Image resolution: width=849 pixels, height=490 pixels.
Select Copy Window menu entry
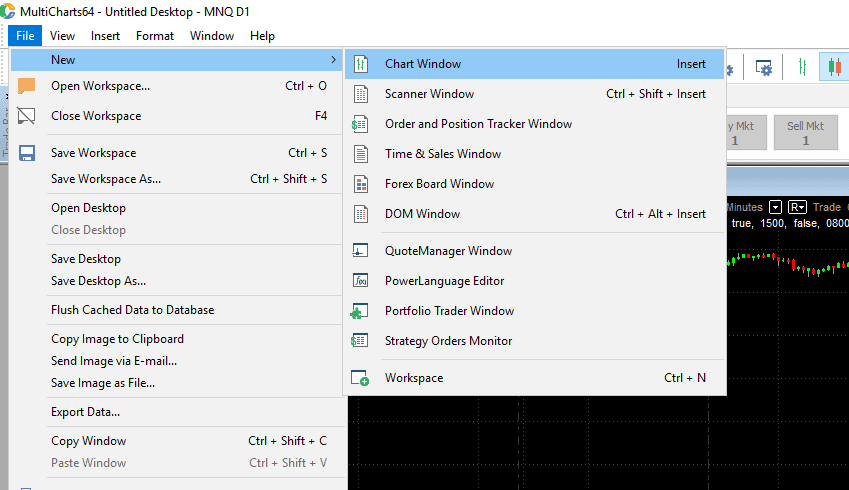pos(177,441)
